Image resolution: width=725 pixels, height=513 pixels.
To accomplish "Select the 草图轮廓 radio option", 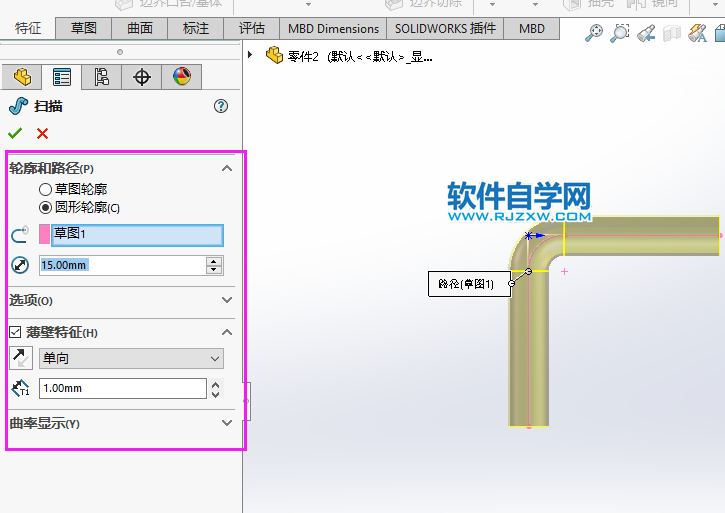I will 45,189.
